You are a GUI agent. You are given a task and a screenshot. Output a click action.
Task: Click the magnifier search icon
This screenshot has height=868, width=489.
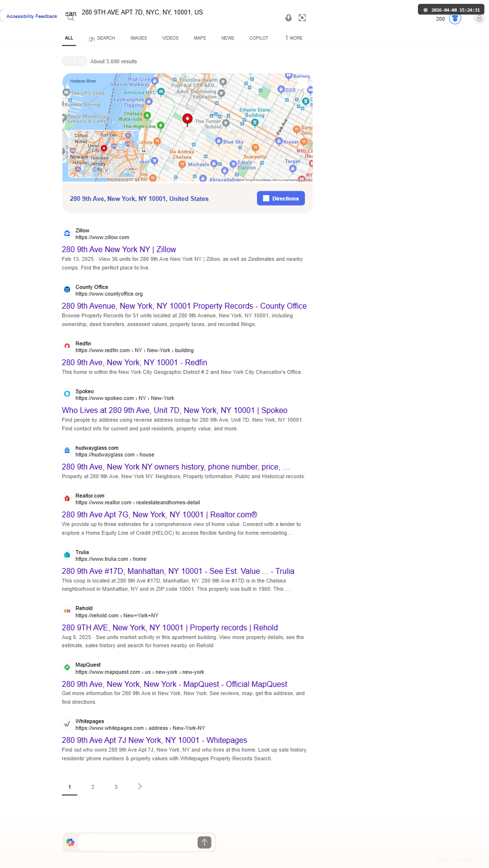[71, 18]
